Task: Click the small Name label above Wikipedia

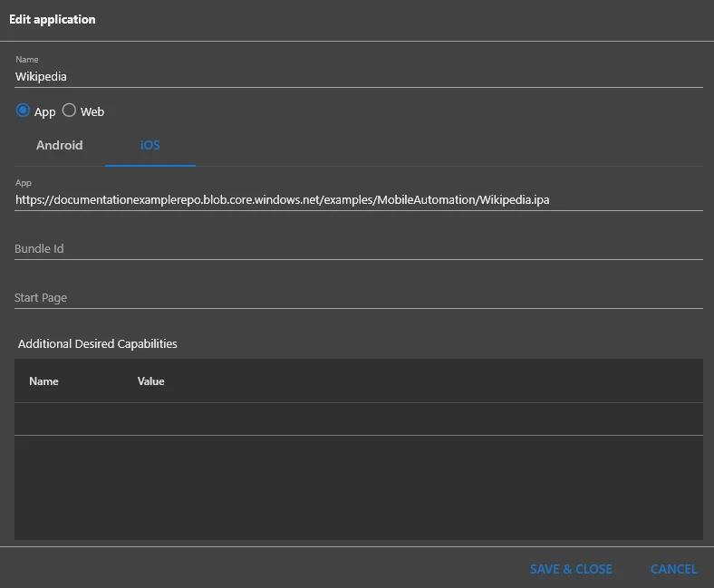Action: point(27,60)
